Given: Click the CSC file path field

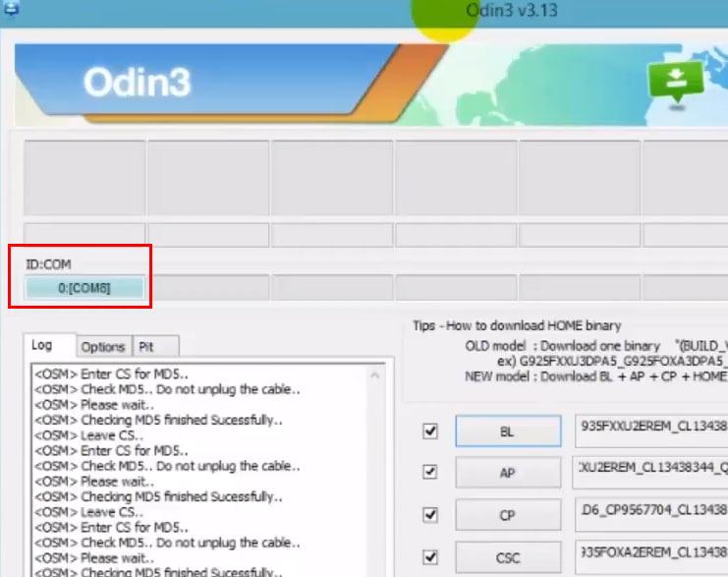Looking at the screenshot, I should pos(651,557).
